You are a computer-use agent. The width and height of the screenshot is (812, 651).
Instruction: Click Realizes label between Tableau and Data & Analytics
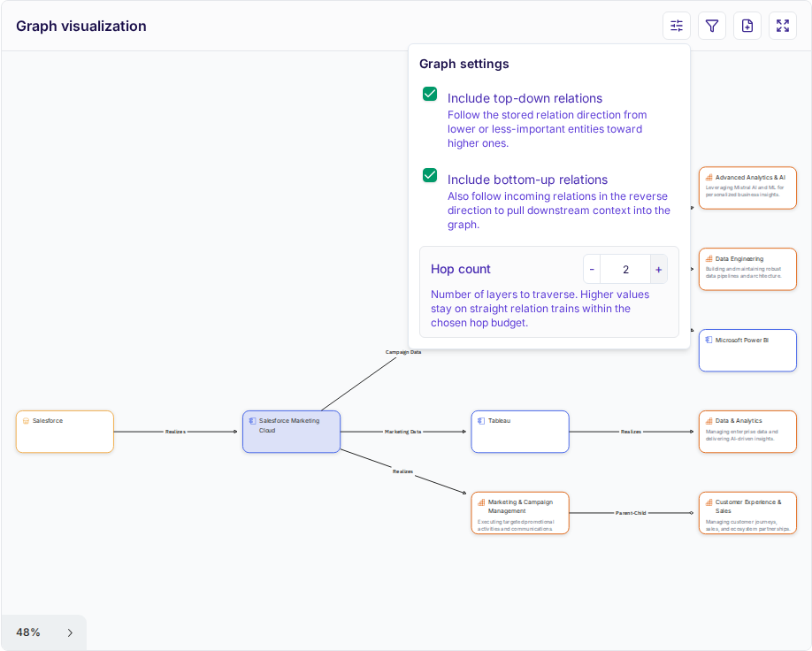click(x=632, y=432)
